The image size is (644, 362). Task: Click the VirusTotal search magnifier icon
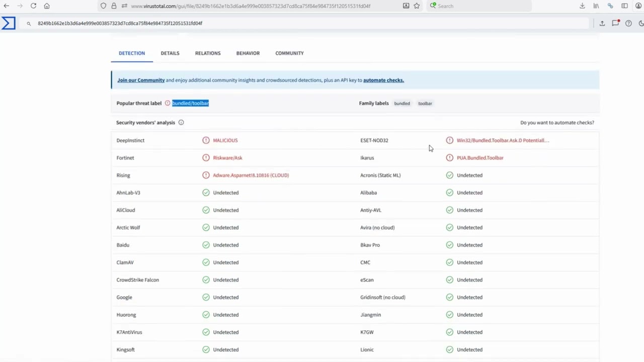29,24
